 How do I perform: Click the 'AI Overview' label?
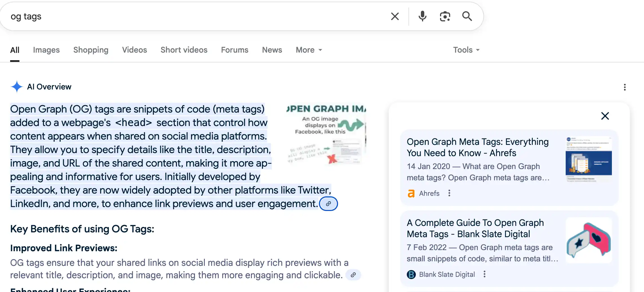point(49,87)
